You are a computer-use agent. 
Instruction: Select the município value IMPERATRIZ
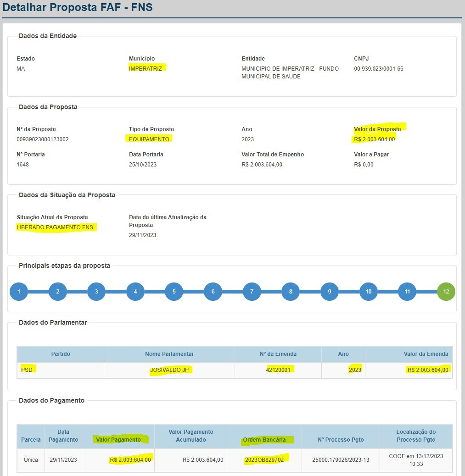point(145,69)
